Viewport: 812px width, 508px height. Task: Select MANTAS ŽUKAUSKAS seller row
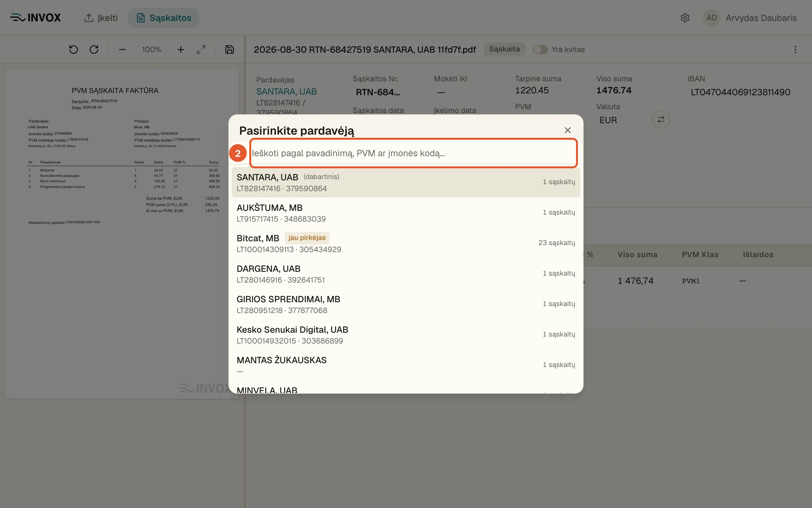pos(406,365)
